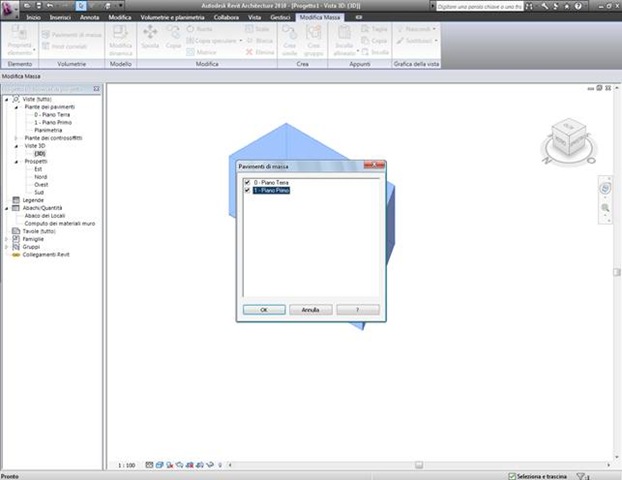622x480 pixels.
Task: Click the 1 : 100 view scale control
Action: click(x=127, y=465)
